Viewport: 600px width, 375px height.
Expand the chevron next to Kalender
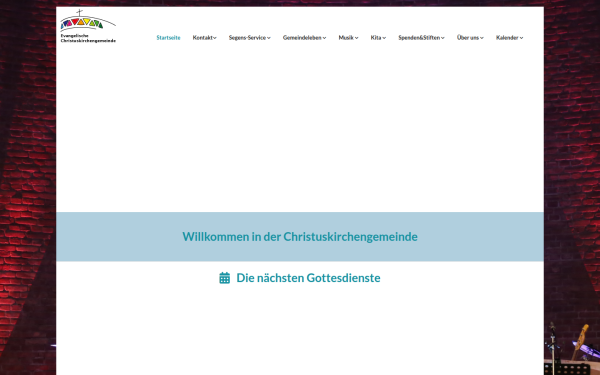[521, 38]
